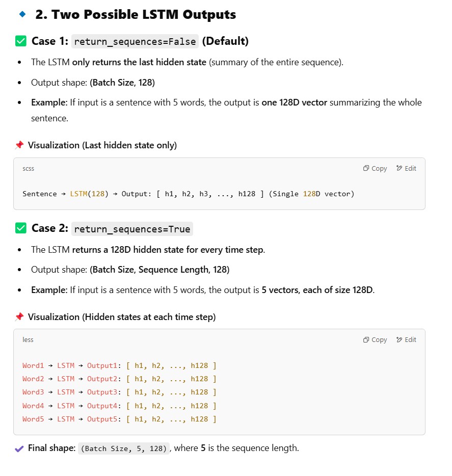Viewport: 452px width, 476px height.
Task: Copy the scss code block
Action: 375,168
